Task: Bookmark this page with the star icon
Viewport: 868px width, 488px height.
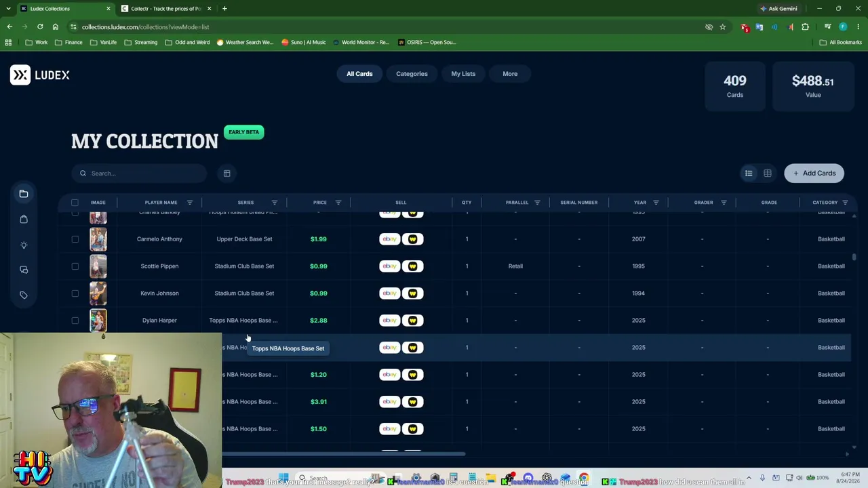Action: [x=723, y=27]
